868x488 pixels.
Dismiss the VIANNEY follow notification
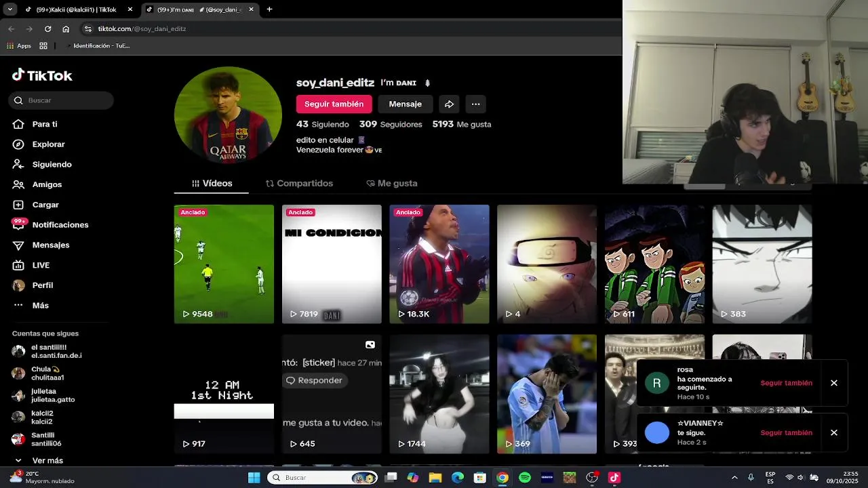click(x=834, y=432)
